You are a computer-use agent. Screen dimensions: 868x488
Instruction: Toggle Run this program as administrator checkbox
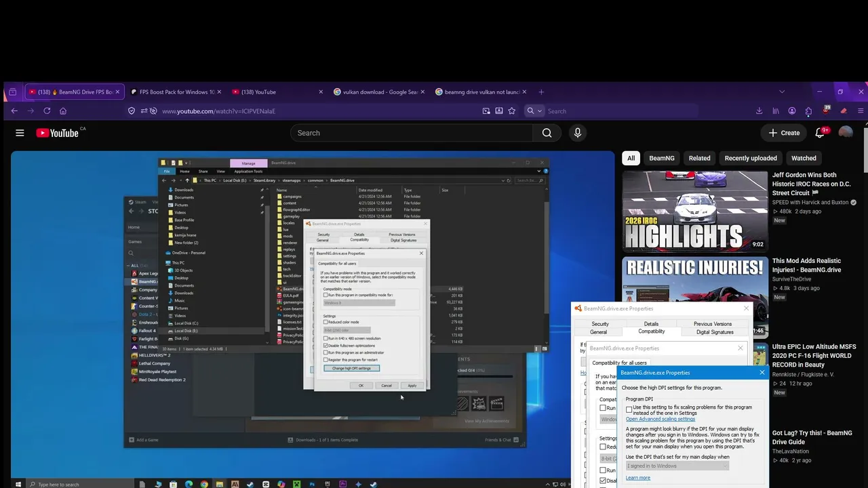(x=325, y=352)
